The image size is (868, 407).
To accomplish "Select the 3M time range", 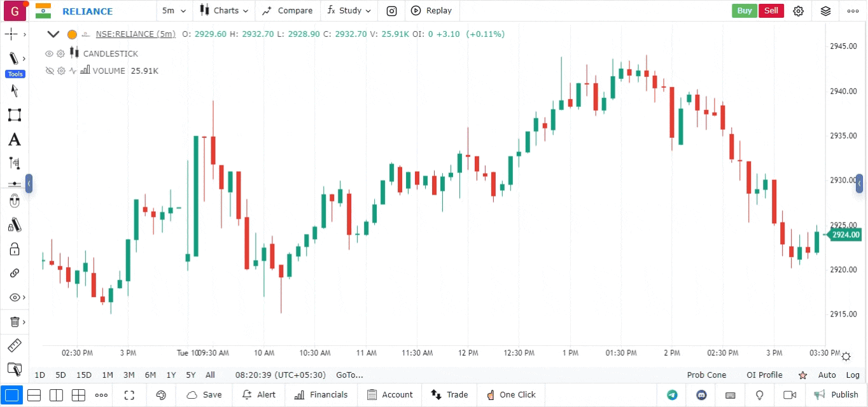I will pos(129,375).
